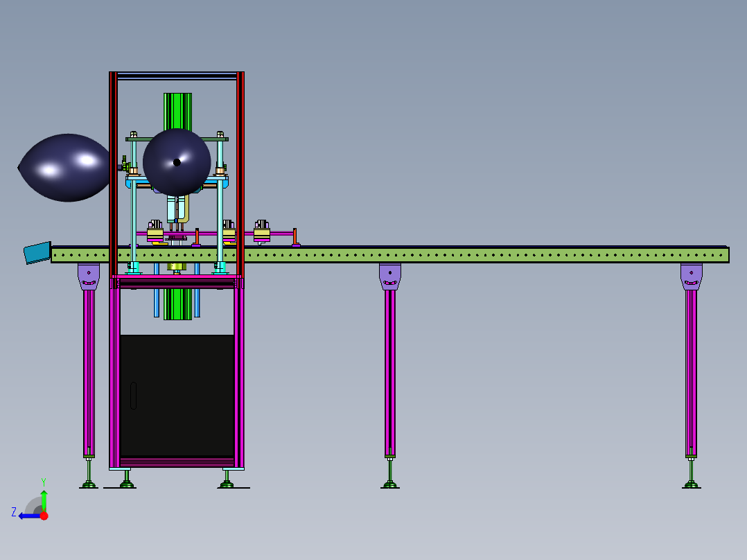This screenshot has width=747, height=560.
Task: Select left magenta post of the cabinet frame
Action: pos(114,371)
